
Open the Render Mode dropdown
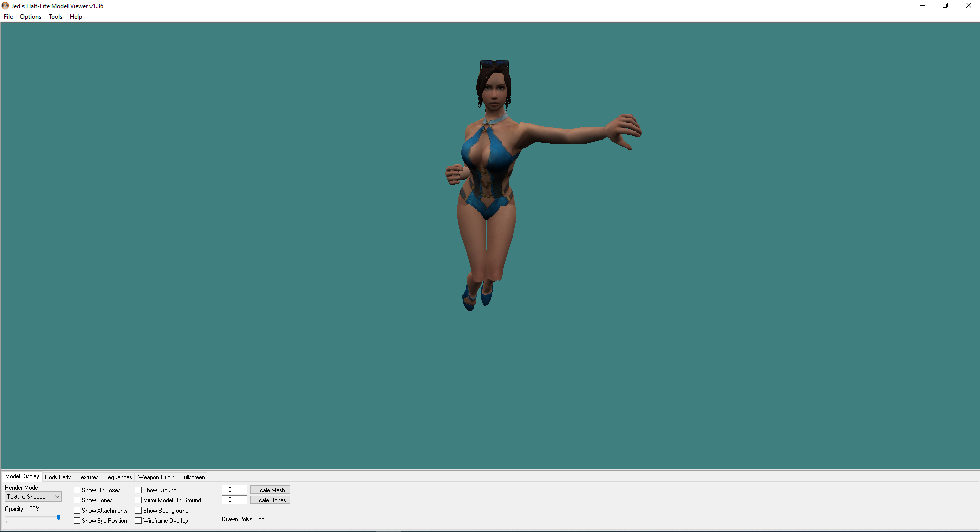[33, 497]
